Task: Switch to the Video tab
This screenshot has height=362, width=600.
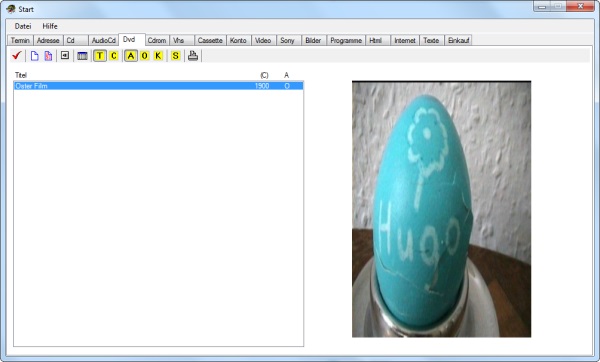Action: [263, 40]
